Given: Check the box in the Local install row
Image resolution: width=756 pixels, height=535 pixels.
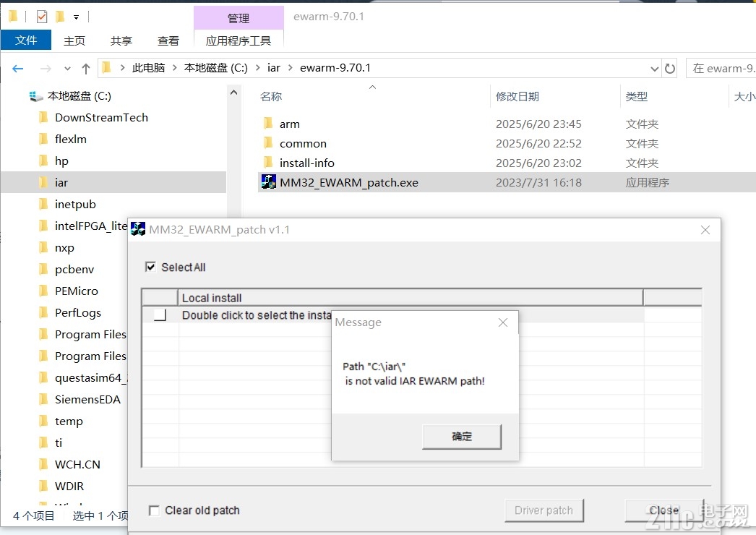Looking at the screenshot, I should point(160,315).
